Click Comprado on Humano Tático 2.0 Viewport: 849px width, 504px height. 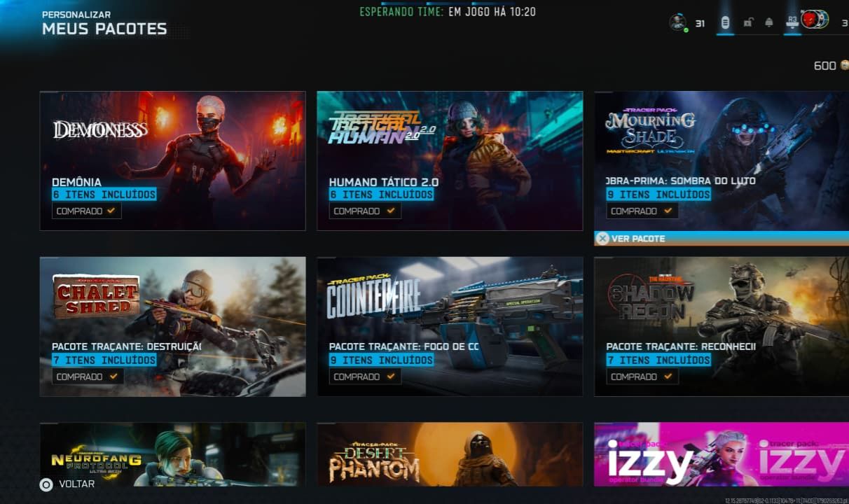pyautogui.click(x=364, y=211)
